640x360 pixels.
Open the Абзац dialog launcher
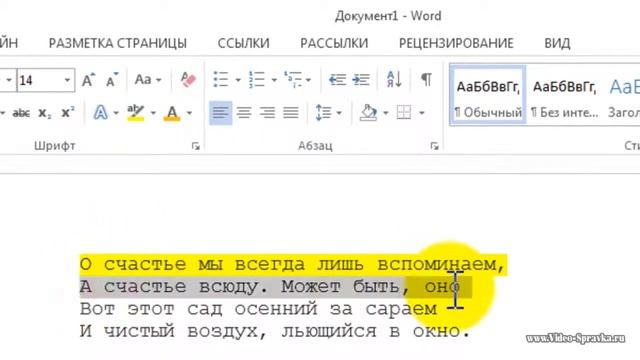434,146
